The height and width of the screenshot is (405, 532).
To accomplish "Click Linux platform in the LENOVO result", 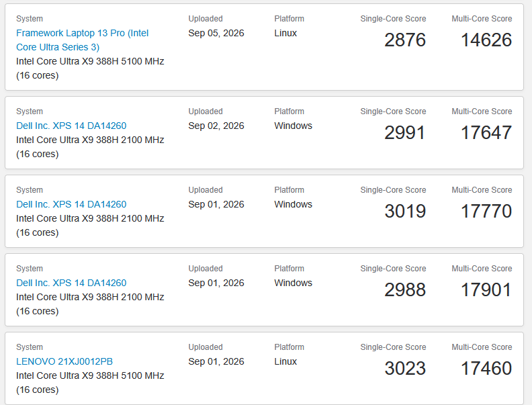I will pos(285,361).
